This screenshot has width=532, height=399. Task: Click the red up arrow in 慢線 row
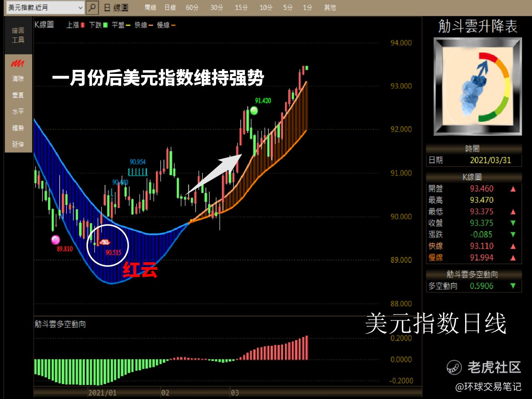pyautogui.click(x=513, y=258)
